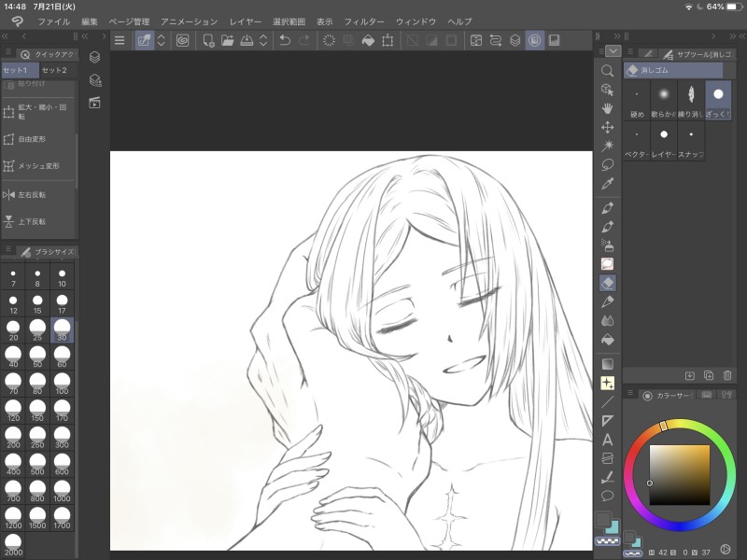Click 左右反転 quick access button
Screen dimensions: 747x560
pyautogui.click(x=38, y=195)
